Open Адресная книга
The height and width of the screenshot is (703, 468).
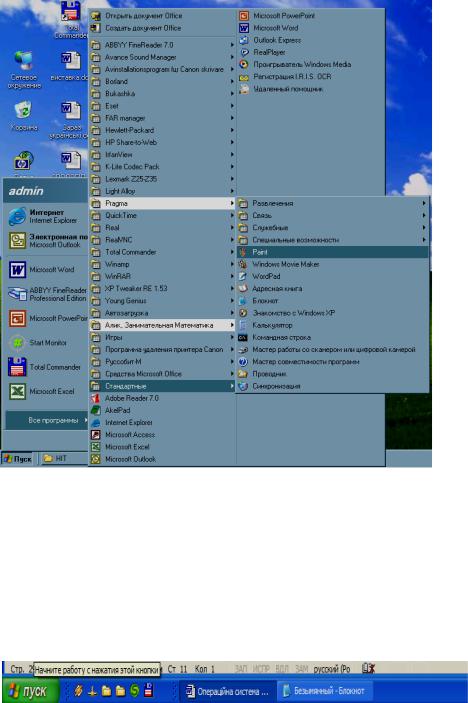click(332, 288)
